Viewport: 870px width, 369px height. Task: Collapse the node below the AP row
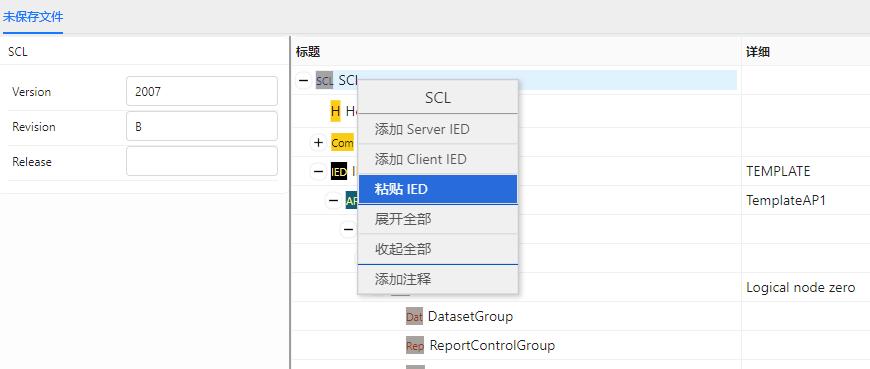click(348, 229)
